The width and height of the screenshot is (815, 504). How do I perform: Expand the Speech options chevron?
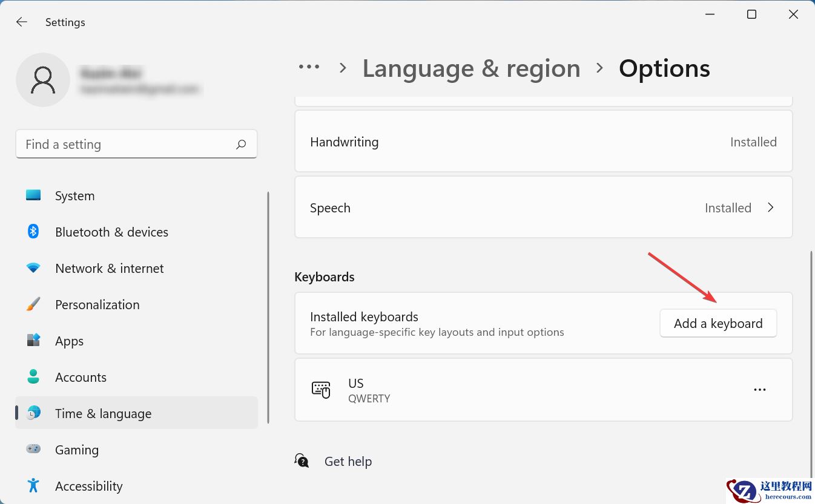[771, 208]
